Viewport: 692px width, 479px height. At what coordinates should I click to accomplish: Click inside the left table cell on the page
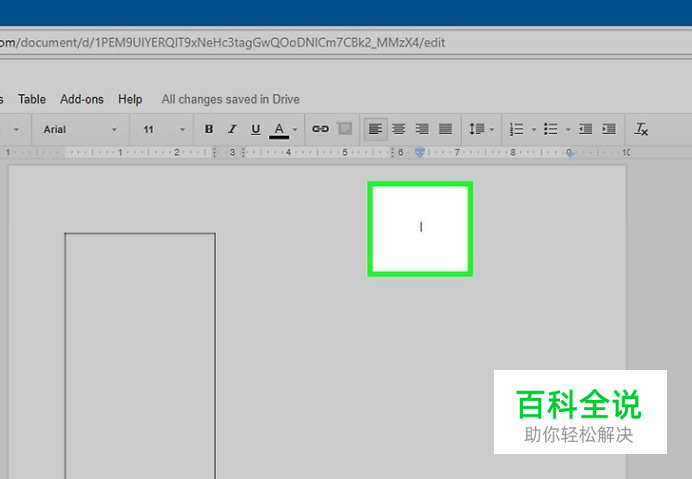(x=140, y=355)
